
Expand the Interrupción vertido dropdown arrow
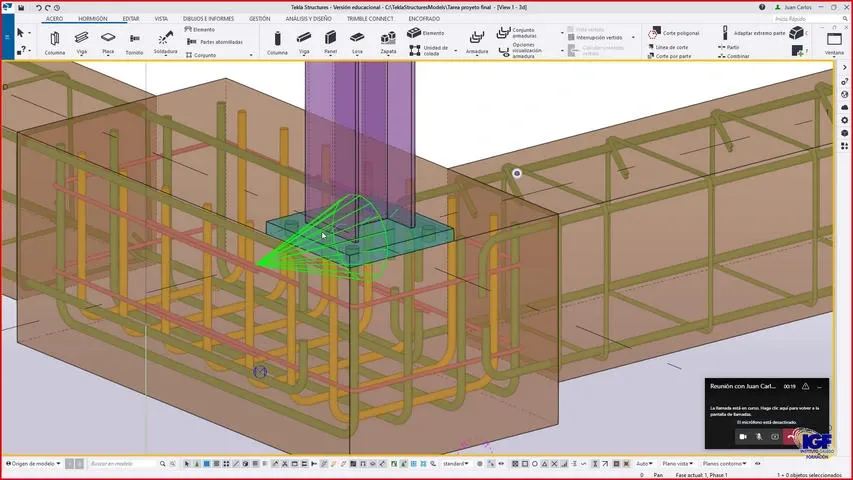tap(633, 38)
